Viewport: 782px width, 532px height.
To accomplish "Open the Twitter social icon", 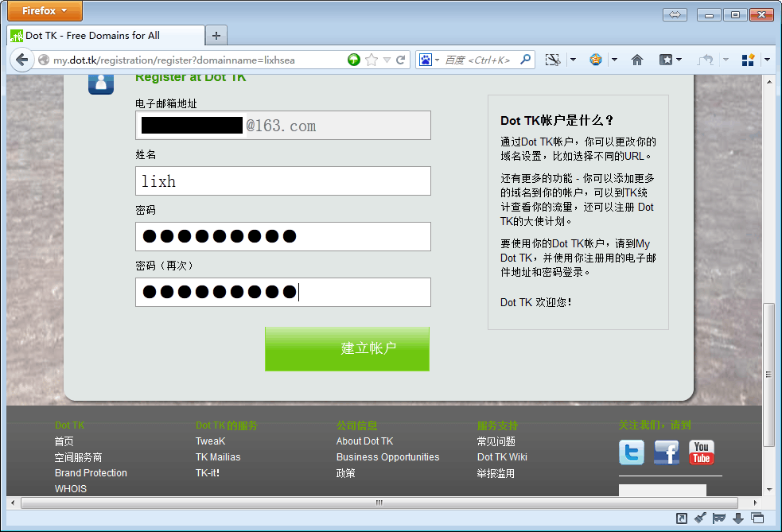I will tap(632, 452).
